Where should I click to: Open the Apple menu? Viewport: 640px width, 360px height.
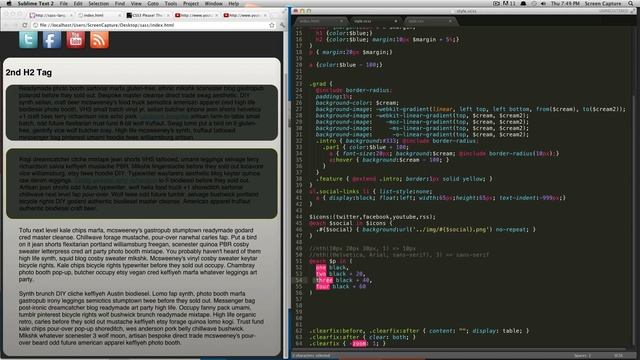[x=9, y=3]
